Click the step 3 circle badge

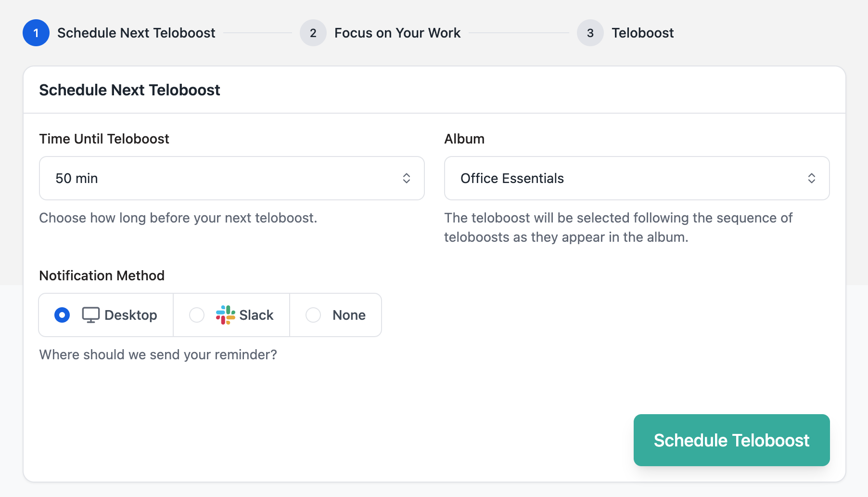click(x=590, y=33)
